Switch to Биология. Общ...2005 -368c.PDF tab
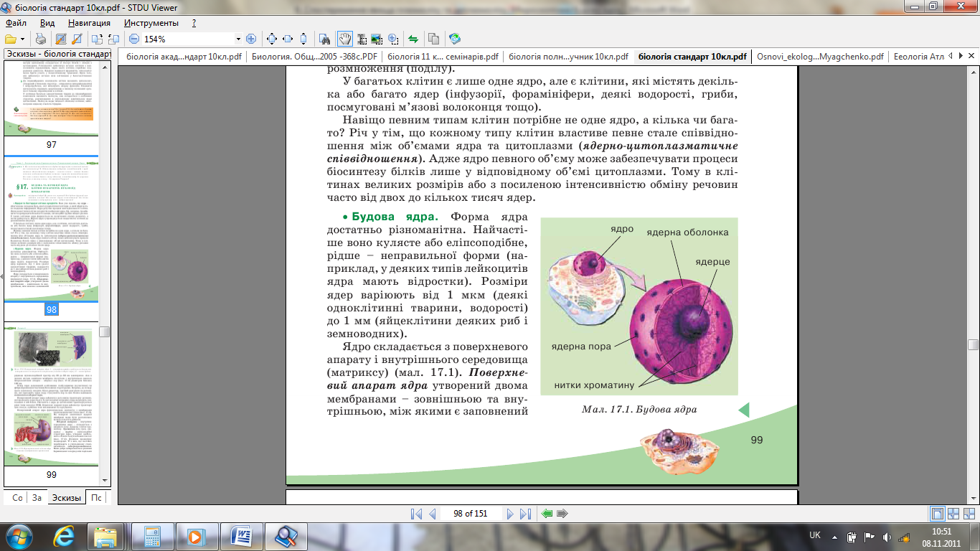 (x=314, y=57)
